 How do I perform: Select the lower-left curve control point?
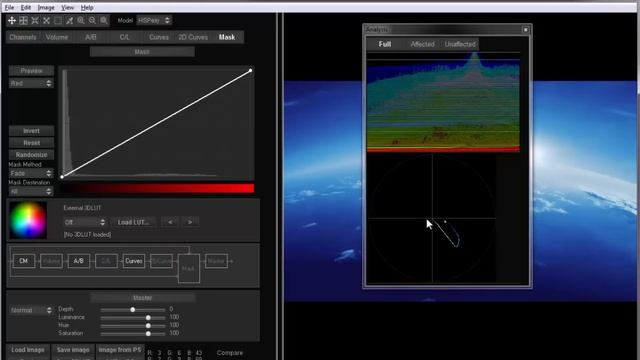click(x=62, y=177)
